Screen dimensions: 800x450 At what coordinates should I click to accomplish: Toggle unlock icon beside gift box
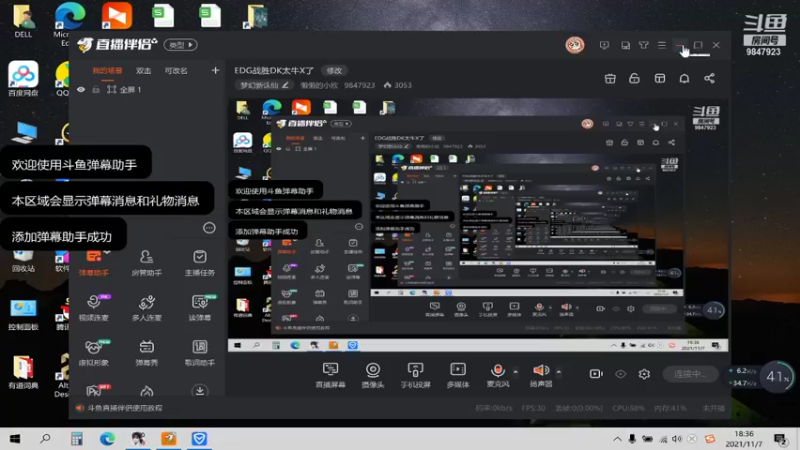pyautogui.click(x=634, y=79)
